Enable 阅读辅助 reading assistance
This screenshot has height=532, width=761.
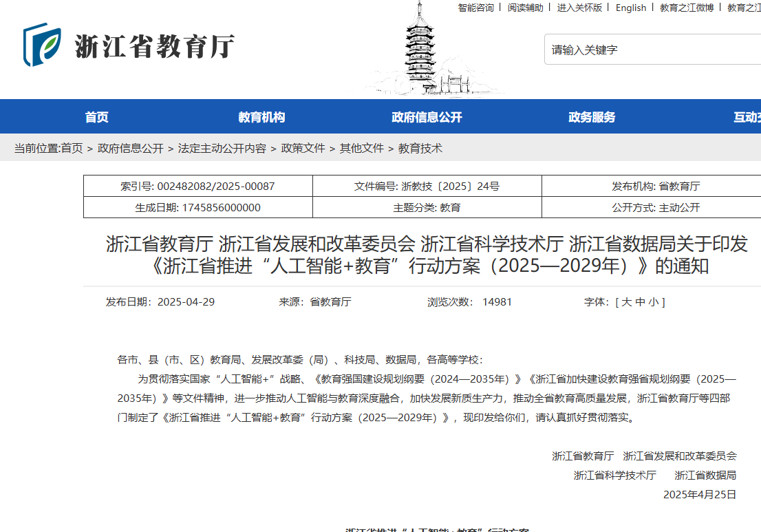point(525,8)
